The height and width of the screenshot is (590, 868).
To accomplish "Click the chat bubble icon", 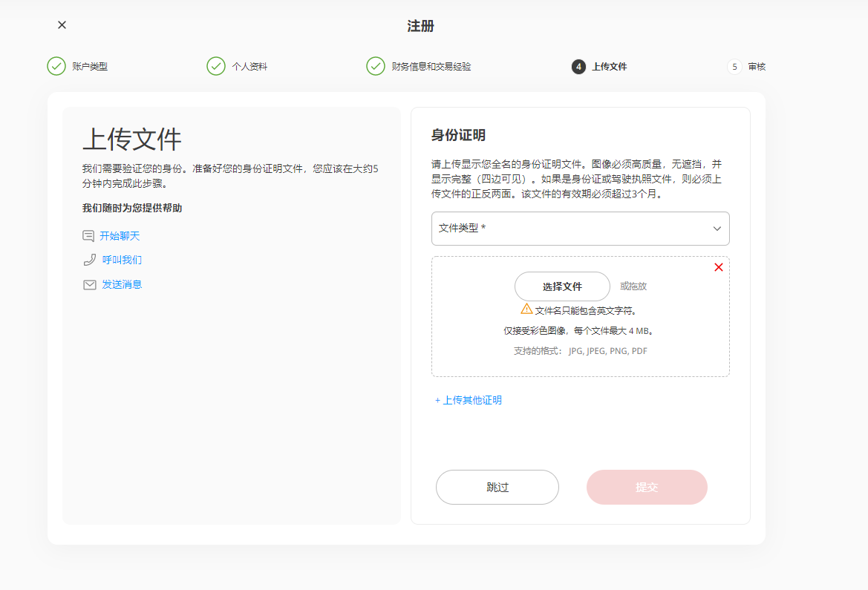I will click(x=88, y=236).
